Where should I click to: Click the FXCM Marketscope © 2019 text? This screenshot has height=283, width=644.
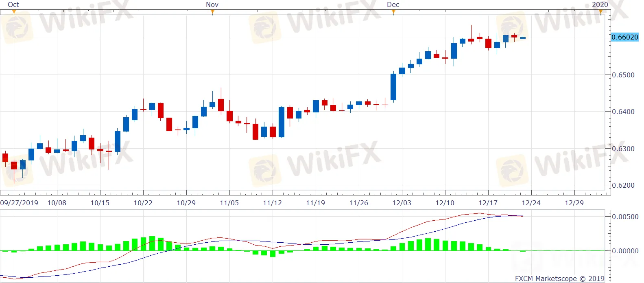point(559,279)
